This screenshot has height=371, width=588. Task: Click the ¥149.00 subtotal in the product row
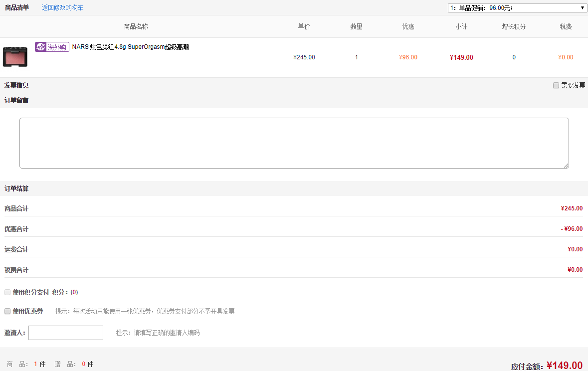[x=461, y=57]
